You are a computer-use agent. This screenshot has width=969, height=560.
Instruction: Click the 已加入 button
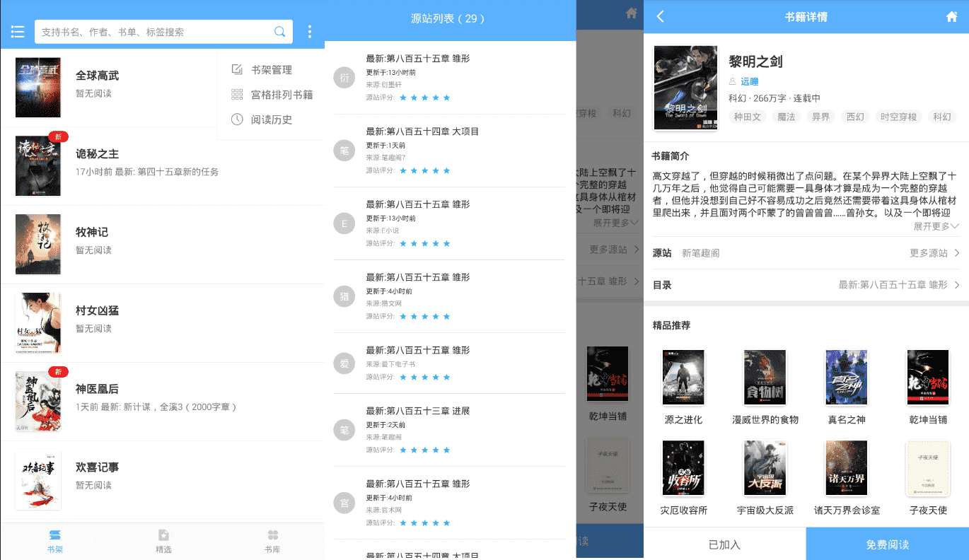pyautogui.click(x=724, y=544)
